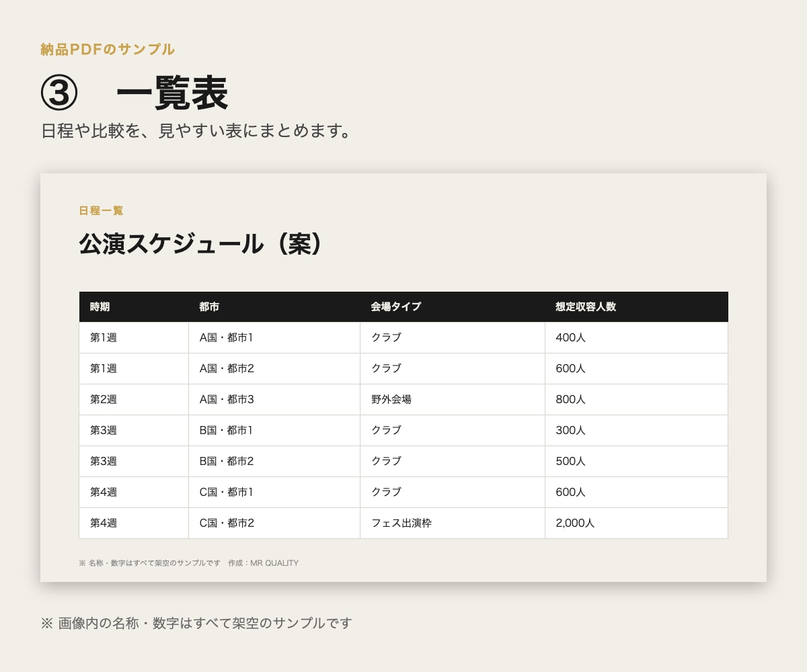
Task: Select the 'クラブ' cell in A国・都市1 row
Action: (x=453, y=337)
